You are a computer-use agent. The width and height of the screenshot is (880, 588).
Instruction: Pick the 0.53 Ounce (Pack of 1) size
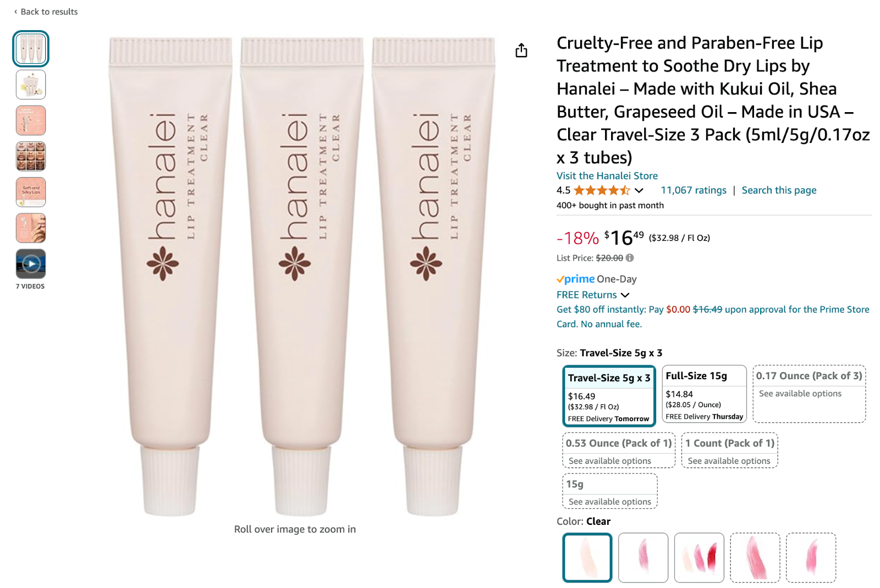[619, 451]
